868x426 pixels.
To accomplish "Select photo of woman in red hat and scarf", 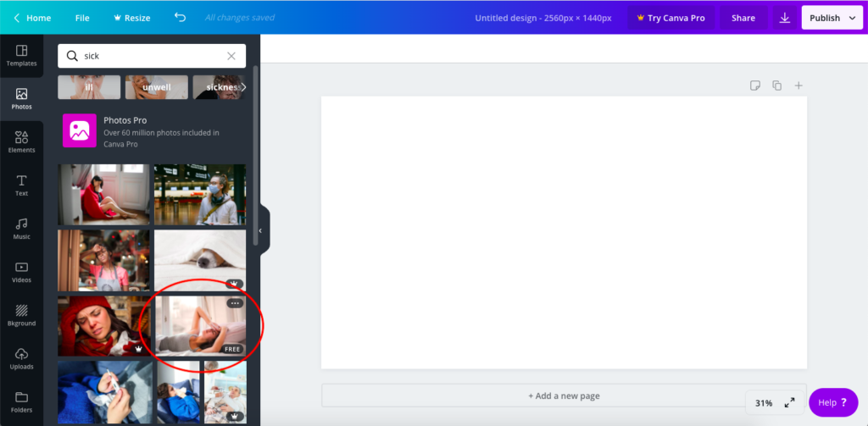I will click(103, 326).
